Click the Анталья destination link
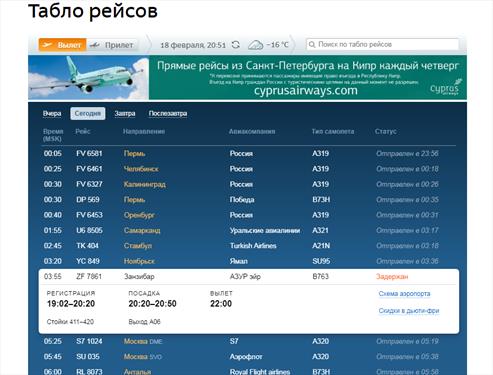 tap(137, 371)
